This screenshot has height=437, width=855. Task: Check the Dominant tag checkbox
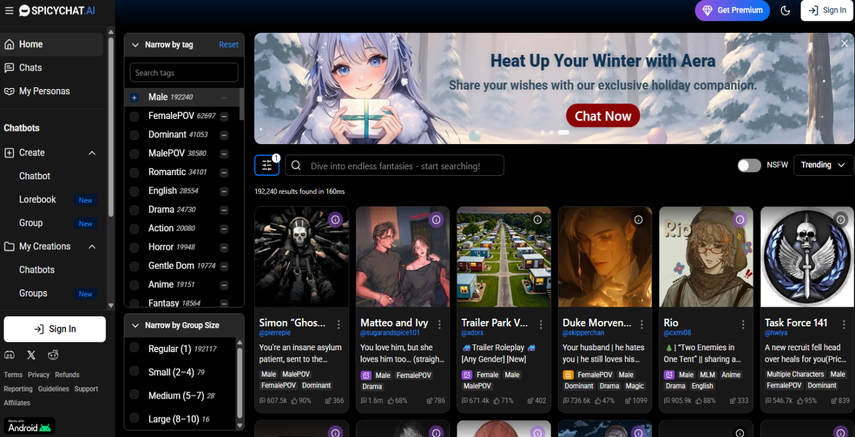135,134
